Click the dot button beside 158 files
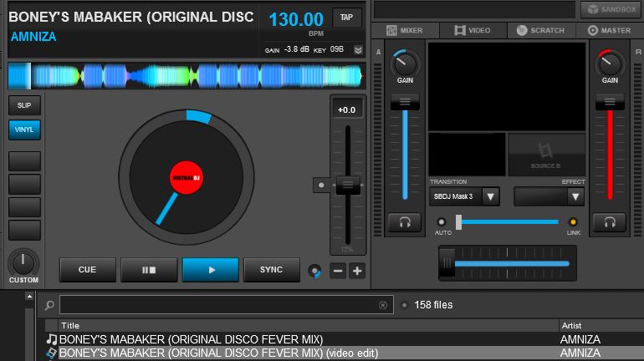This screenshot has width=644, height=361. 405,305
